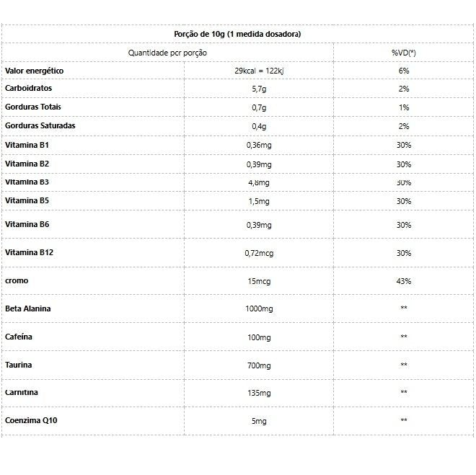Select the 'Vitamina B1' row label
Screen dimensions: 476x475
[27, 145]
